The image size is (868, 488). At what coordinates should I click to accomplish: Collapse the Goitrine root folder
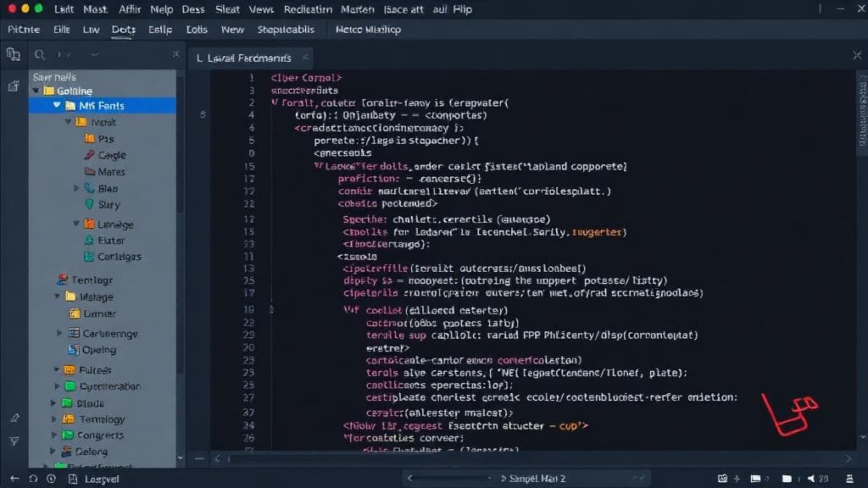36,91
